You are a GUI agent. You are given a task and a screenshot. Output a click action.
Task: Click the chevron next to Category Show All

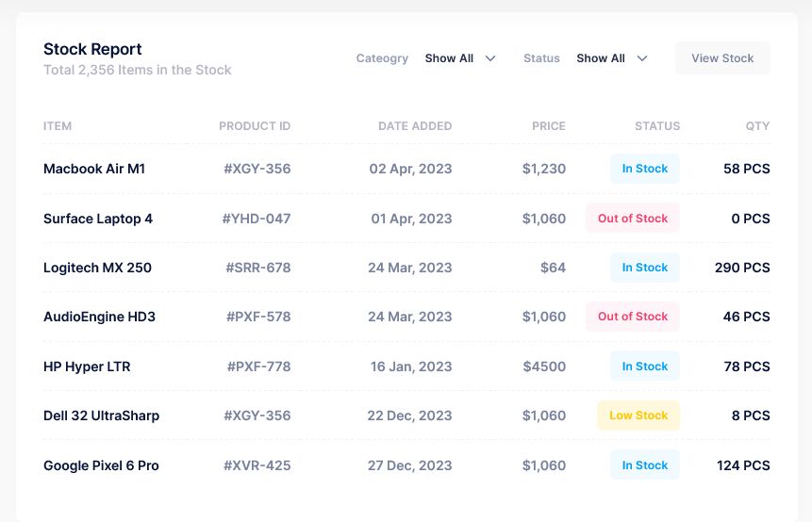(x=490, y=58)
